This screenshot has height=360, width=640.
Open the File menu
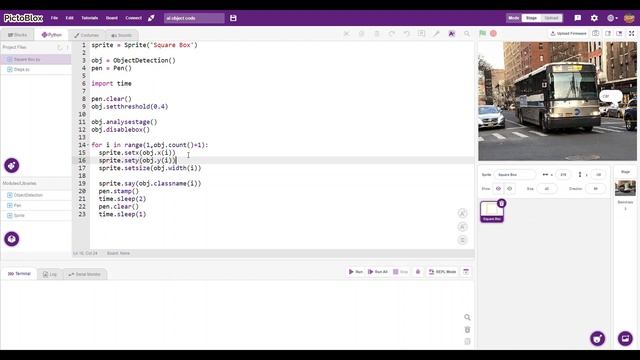[54, 18]
